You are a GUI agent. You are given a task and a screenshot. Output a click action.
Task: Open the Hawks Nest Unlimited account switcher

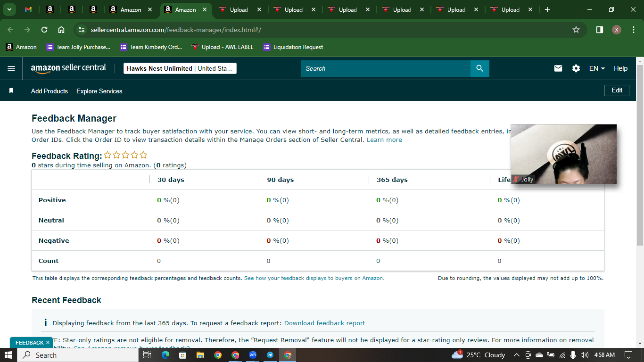[x=180, y=68]
